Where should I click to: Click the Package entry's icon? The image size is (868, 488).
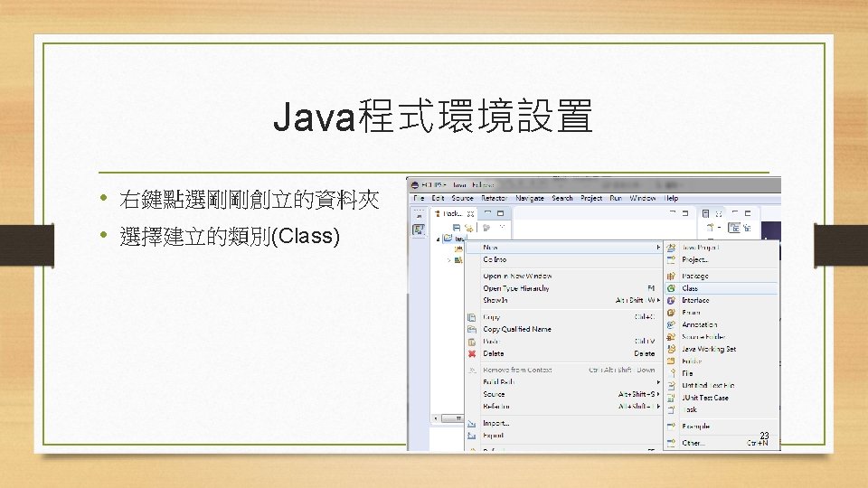click(671, 277)
